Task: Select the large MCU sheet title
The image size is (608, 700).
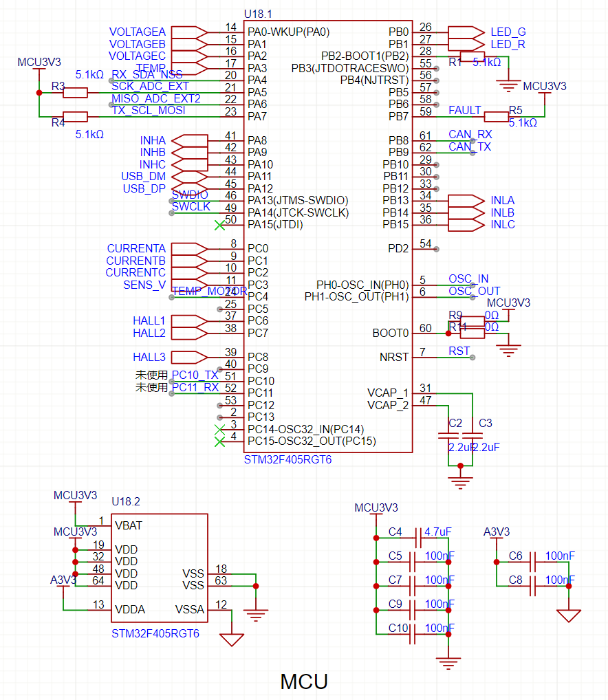Action: [304, 682]
